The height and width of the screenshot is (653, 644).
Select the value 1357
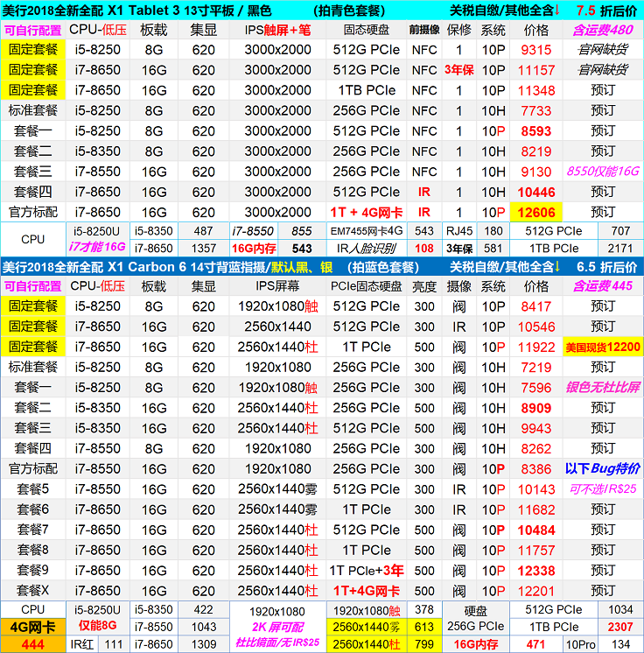pos(204,249)
